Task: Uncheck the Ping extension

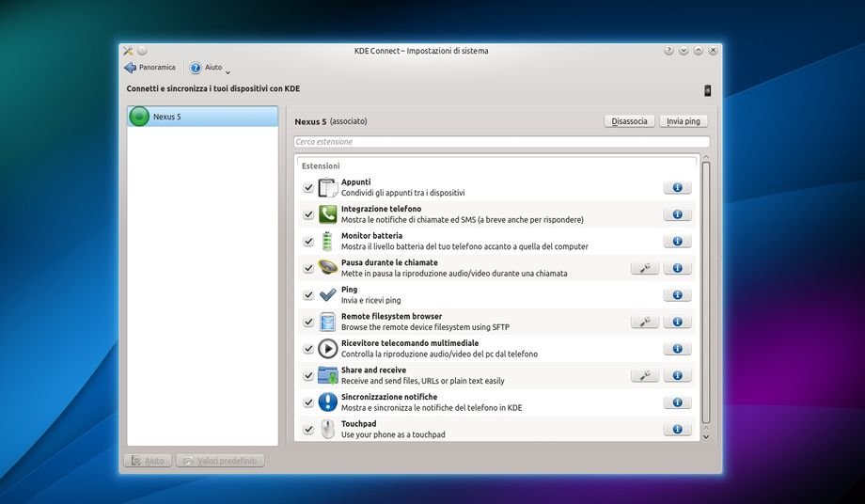Action: pyautogui.click(x=308, y=295)
